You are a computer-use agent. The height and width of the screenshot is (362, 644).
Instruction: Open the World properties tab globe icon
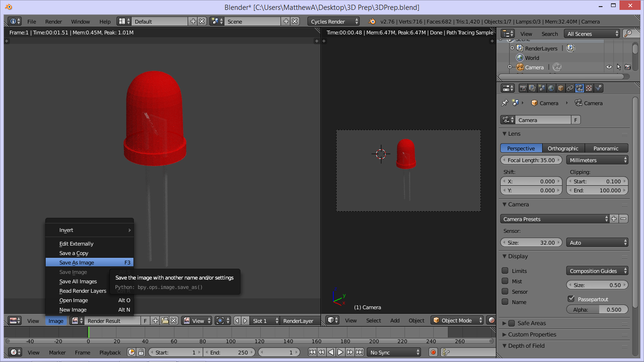(x=551, y=88)
